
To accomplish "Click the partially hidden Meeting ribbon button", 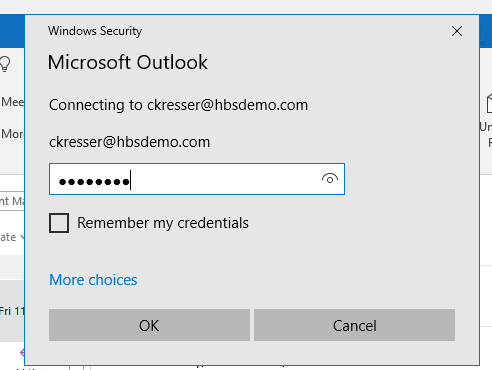I will (x=12, y=102).
